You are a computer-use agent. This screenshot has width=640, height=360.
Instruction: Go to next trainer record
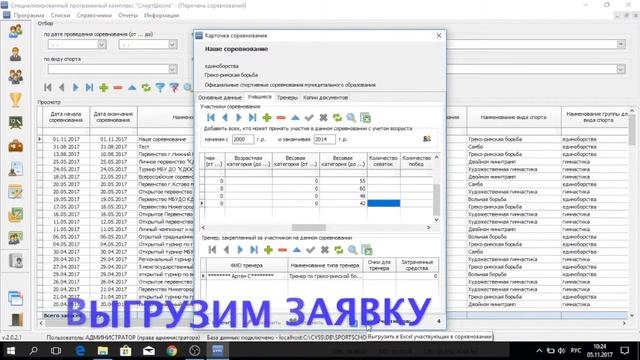click(240, 250)
